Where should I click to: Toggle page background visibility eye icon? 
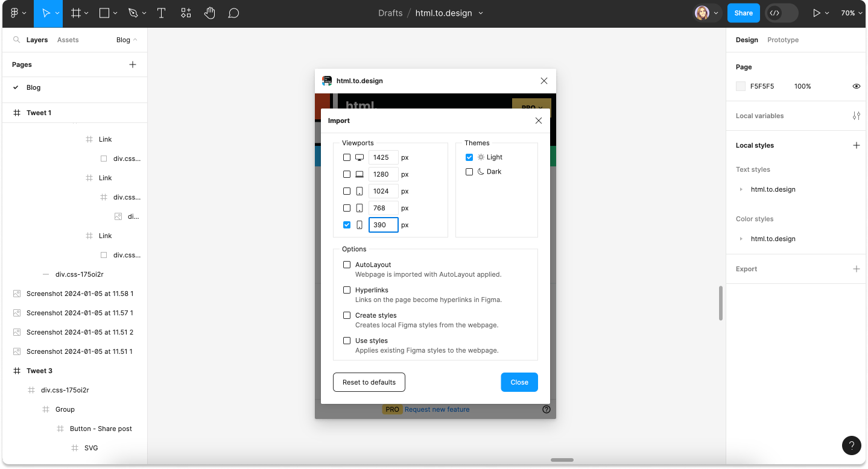tap(856, 86)
